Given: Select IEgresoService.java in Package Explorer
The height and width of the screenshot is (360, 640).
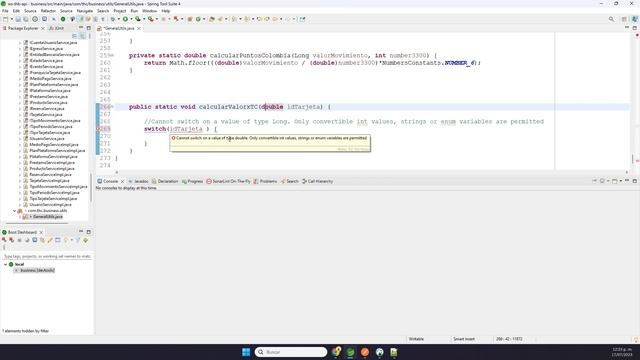Looking at the screenshot, I should [x=46, y=49].
